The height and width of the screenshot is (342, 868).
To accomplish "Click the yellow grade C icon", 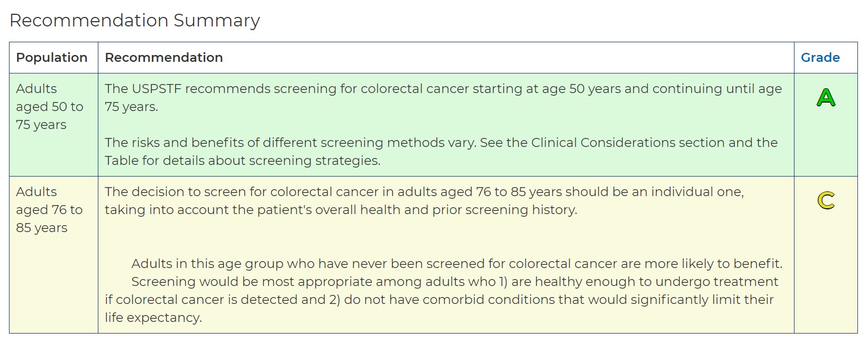I will [x=826, y=200].
